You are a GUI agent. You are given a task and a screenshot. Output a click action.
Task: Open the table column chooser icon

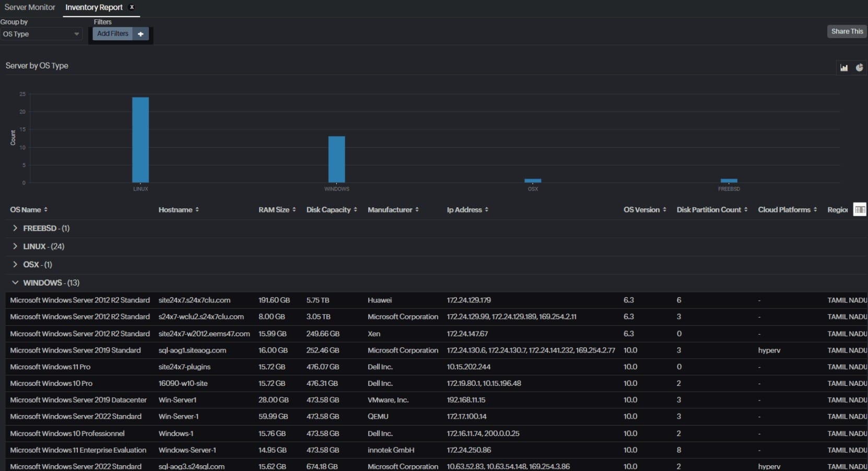coord(860,209)
